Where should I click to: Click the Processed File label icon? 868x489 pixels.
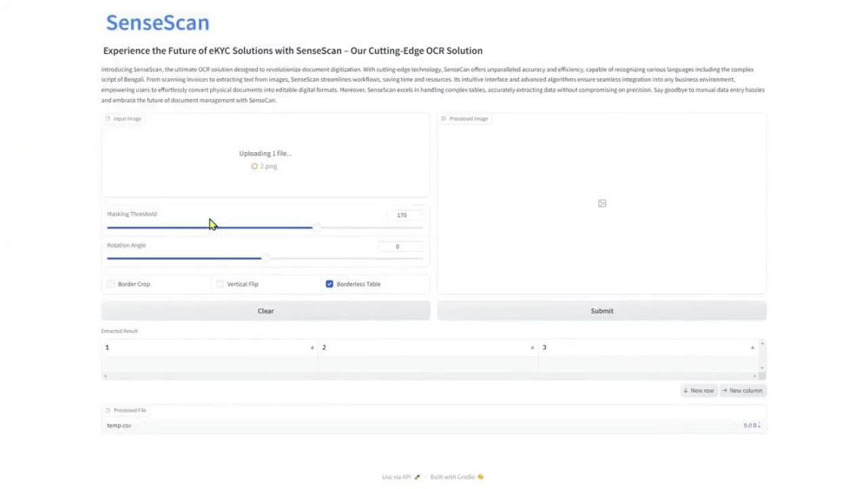point(108,410)
